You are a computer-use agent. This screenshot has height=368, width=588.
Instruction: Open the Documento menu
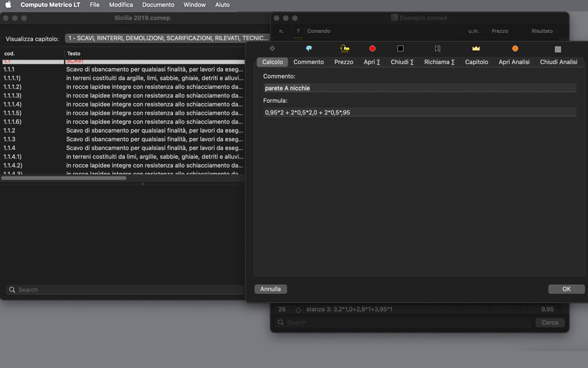pos(158,5)
